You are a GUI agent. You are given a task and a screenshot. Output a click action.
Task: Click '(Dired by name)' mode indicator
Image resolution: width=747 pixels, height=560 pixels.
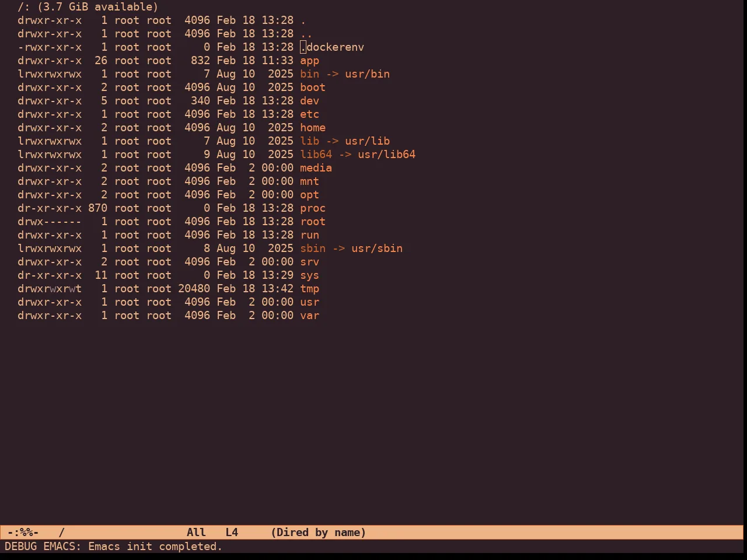(x=319, y=533)
